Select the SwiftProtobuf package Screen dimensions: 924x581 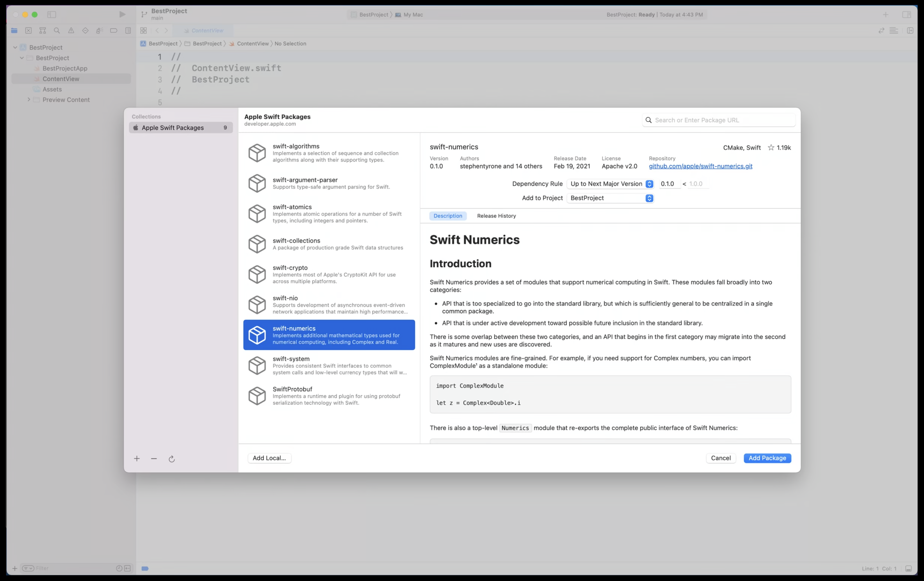click(x=329, y=395)
